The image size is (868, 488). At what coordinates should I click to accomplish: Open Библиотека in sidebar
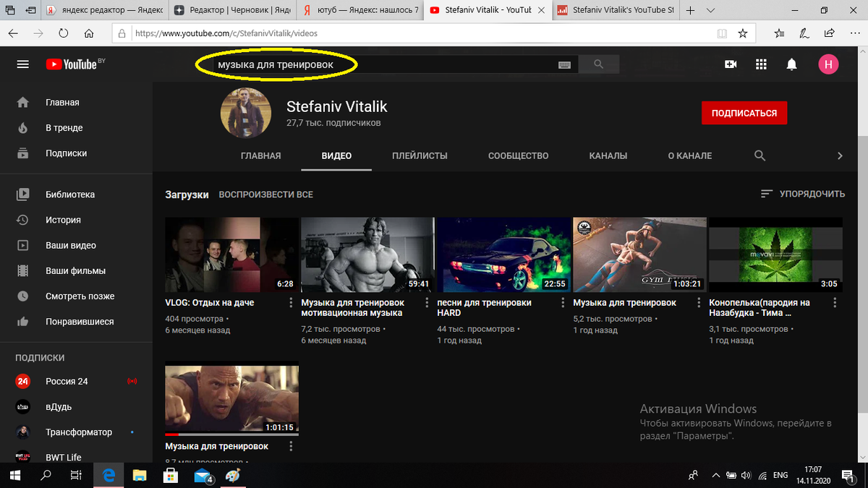(x=76, y=194)
